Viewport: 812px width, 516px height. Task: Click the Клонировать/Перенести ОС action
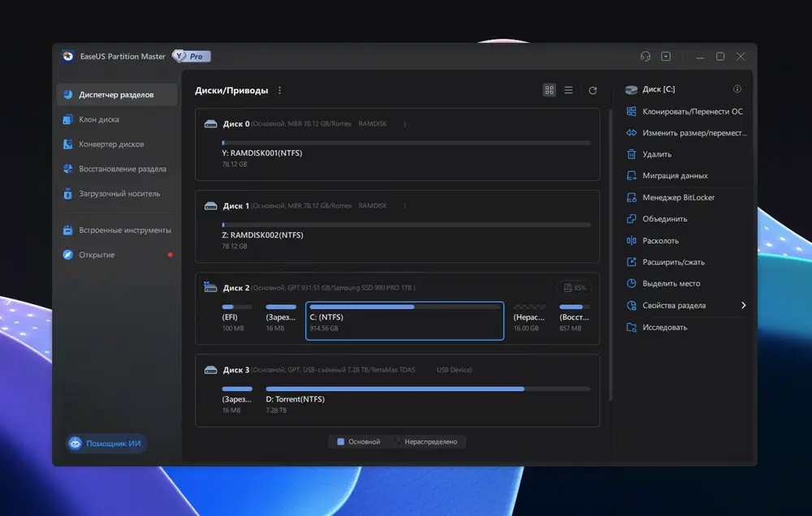[x=692, y=111]
